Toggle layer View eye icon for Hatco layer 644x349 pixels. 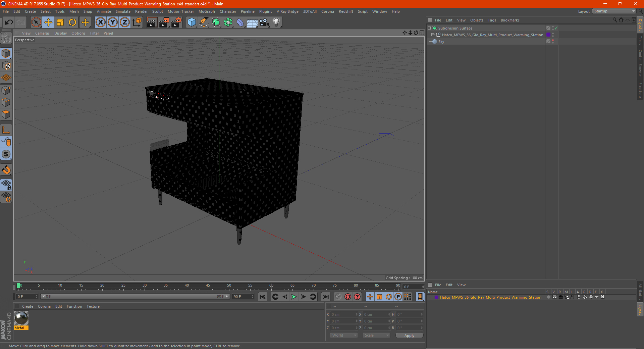coord(554,297)
